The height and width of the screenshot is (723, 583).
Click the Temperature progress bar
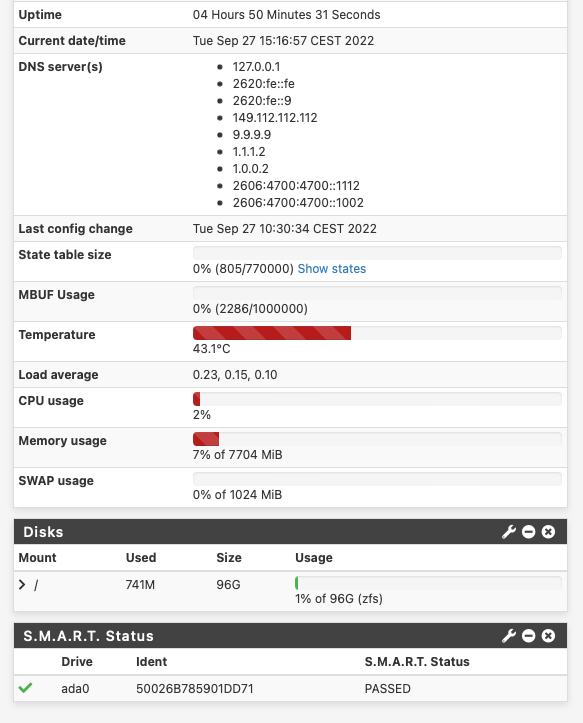coord(377,333)
